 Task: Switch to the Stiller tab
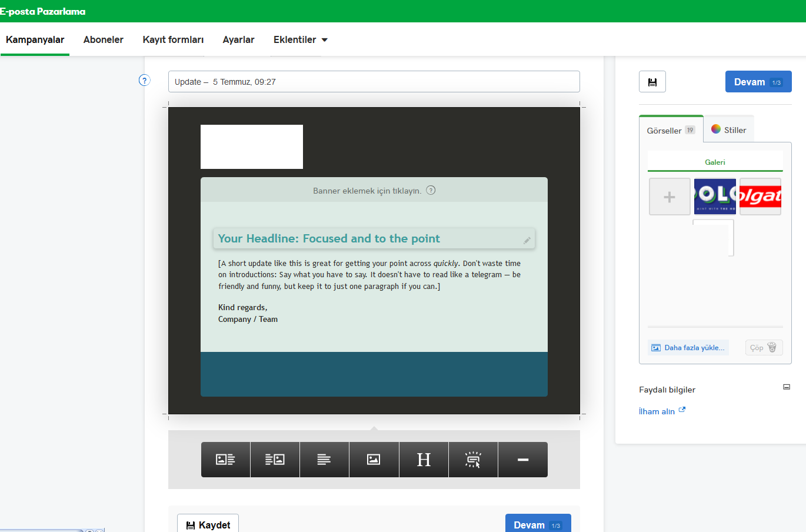(x=728, y=130)
